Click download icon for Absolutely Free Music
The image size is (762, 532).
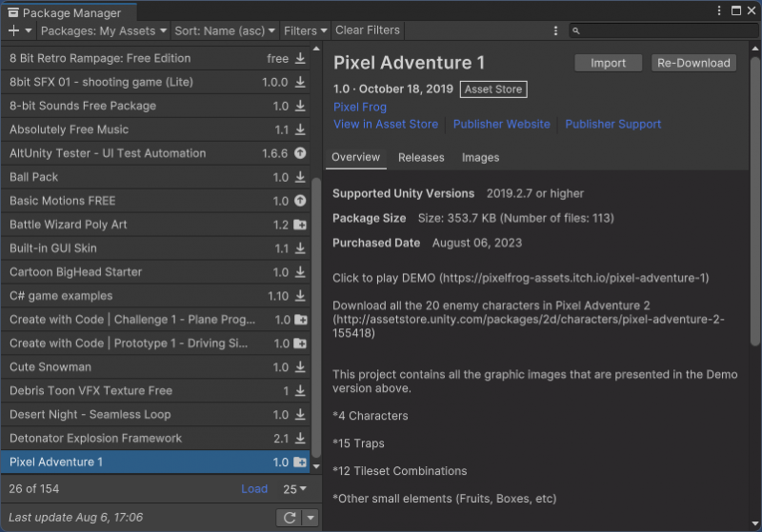[x=300, y=129]
